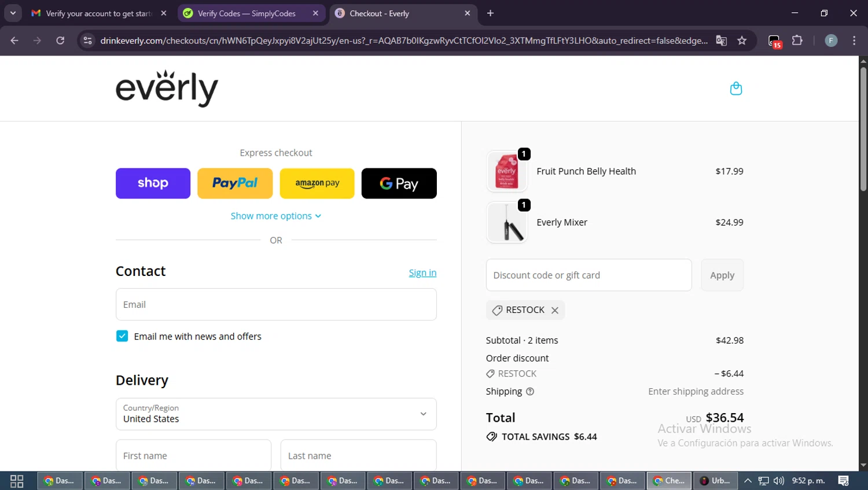
Task: Click the URL address bar
Action: click(x=404, y=40)
